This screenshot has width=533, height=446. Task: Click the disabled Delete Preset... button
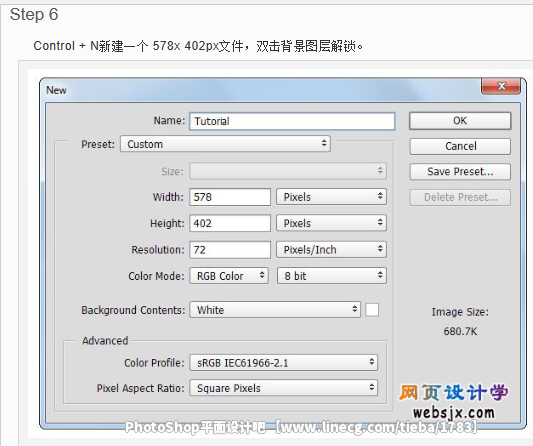[460, 198]
